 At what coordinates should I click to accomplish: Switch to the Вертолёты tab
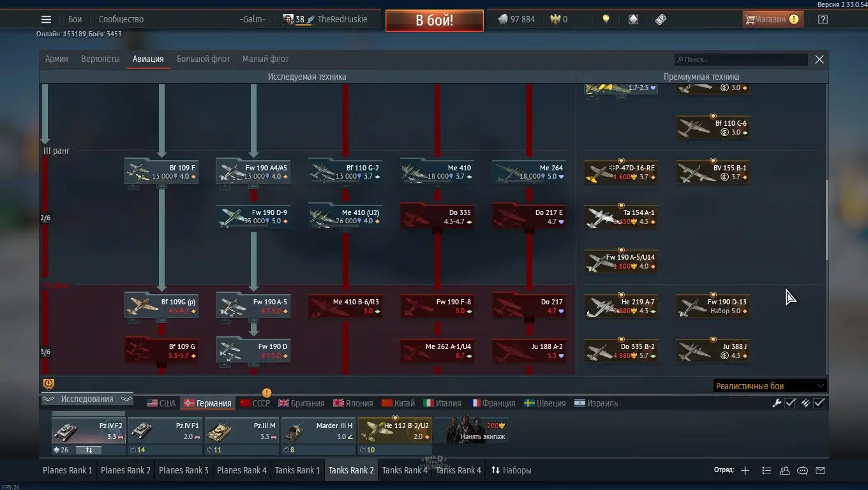tap(100, 59)
